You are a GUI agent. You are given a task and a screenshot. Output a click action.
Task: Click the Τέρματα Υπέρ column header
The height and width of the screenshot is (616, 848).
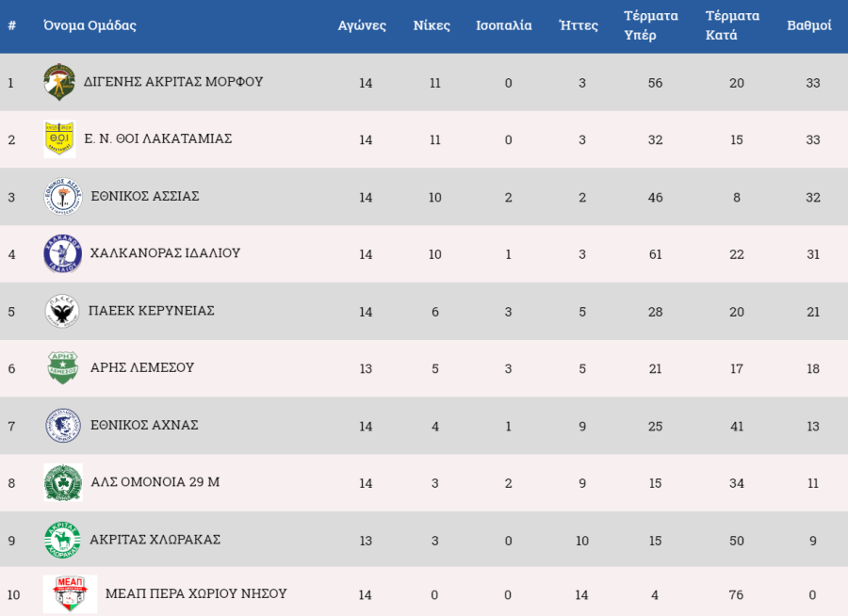tap(650, 25)
